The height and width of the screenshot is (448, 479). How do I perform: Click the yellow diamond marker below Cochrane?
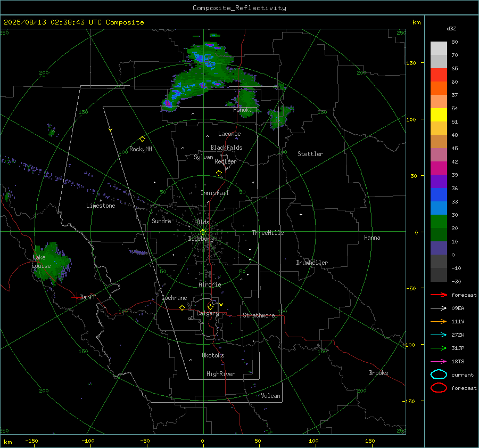coord(182,307)
